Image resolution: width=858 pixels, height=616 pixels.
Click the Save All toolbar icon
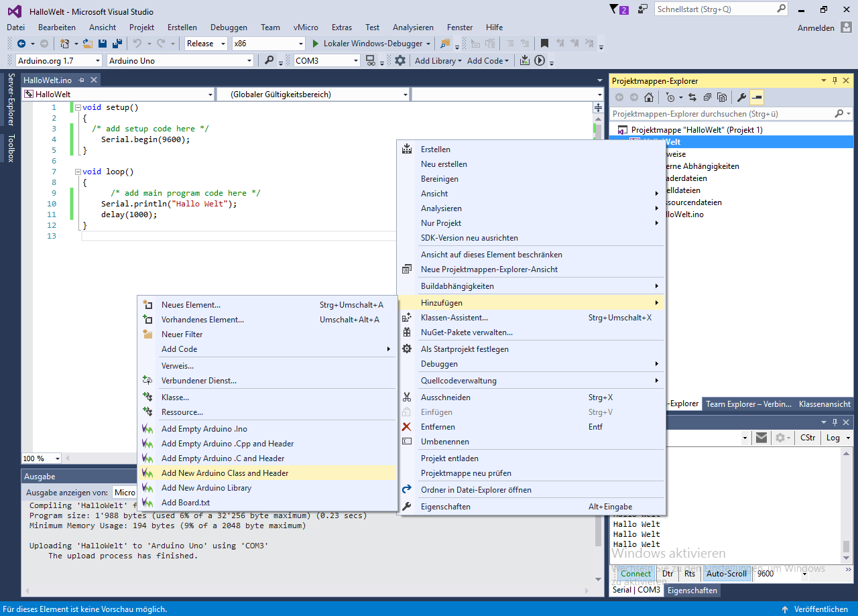[117, 44]
